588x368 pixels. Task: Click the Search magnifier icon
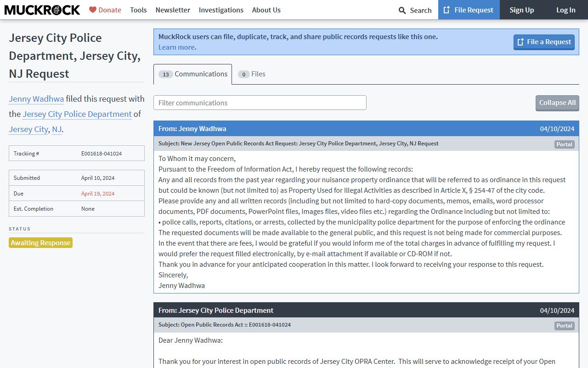click(402, 10)
